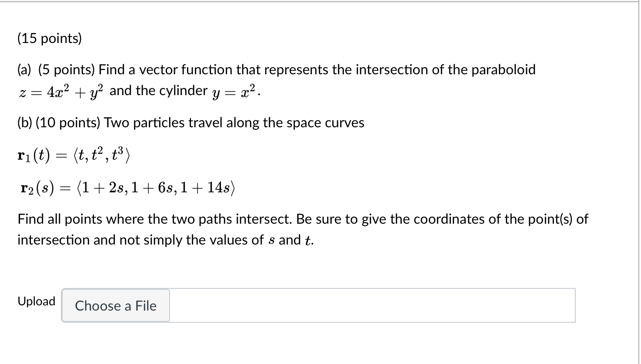
Task: Click the Upload label
Action: [36, 301]
